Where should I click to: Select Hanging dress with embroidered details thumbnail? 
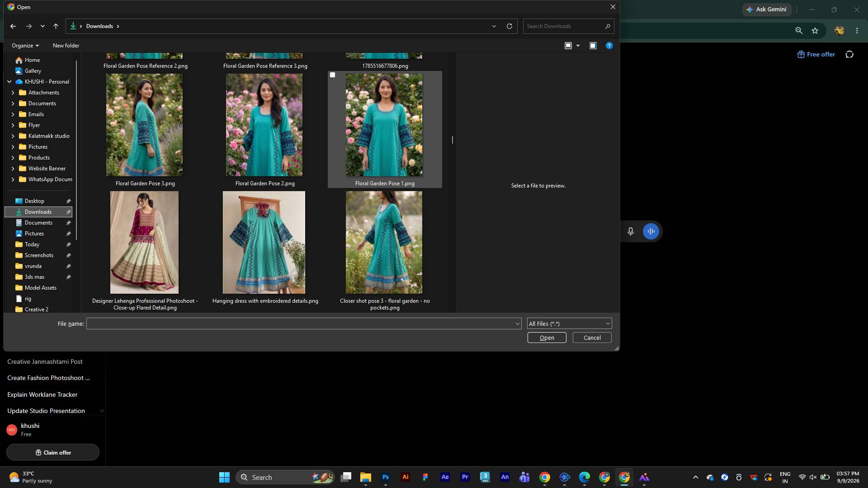point(264,242)
